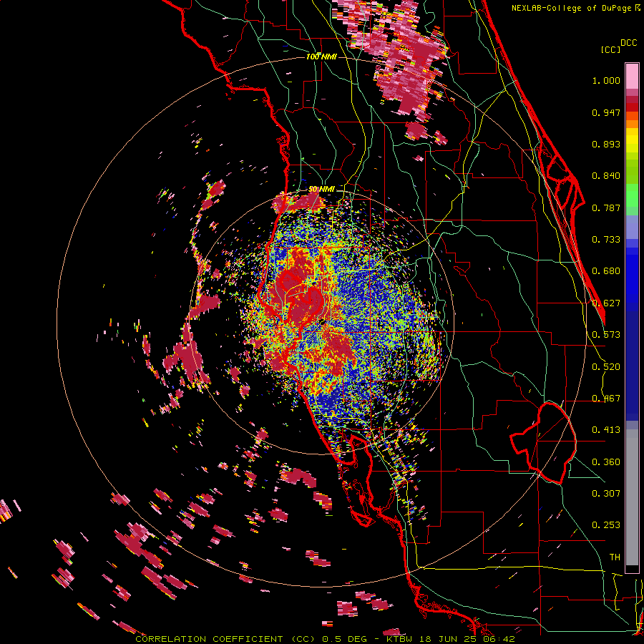Click "18 JUN 25" date in the caption
This screenshot has height=644, width=644.
449,639
